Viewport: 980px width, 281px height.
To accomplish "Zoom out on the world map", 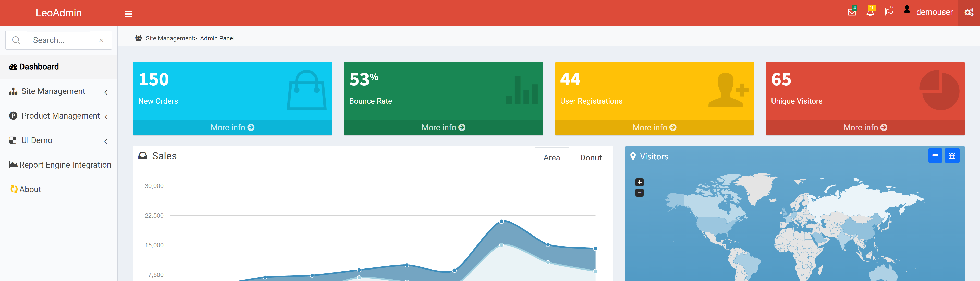I will pos(640,193).
